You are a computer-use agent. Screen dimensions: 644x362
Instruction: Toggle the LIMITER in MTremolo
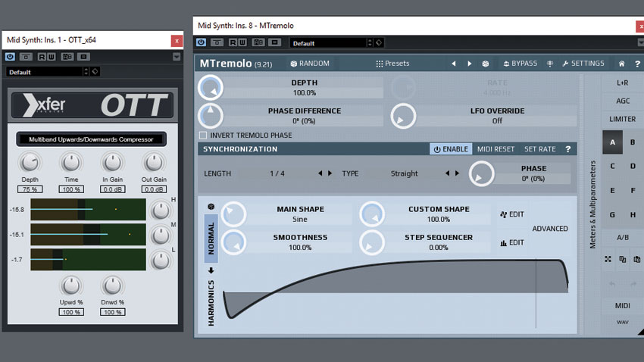click(x=622, y=119)
